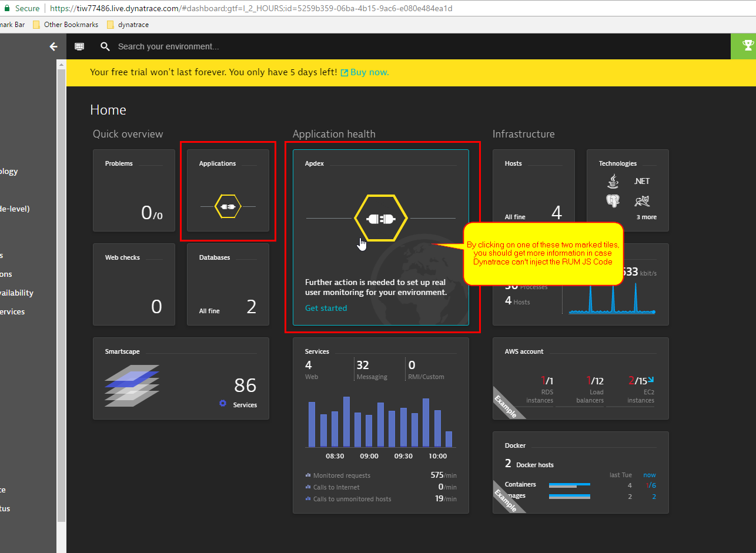
Task: Click the Java technology icon
Action: 613,181
